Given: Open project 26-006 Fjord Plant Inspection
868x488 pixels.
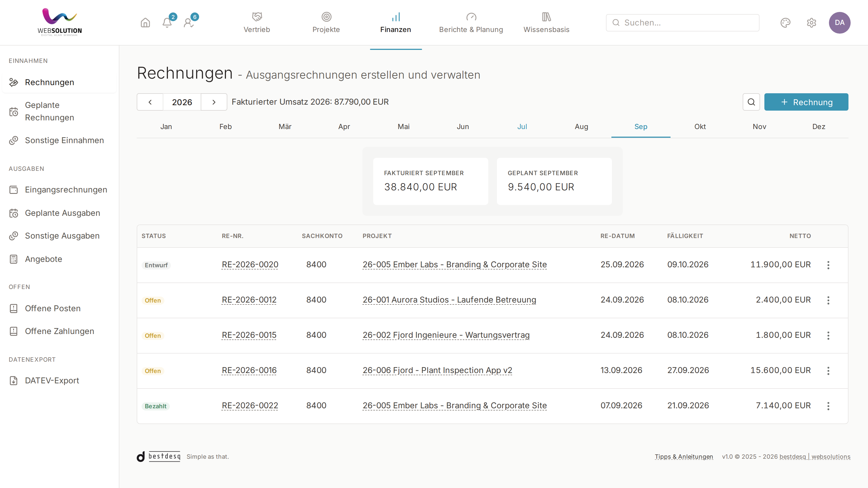Looking at the screenshot, I should tap(437, 370).
